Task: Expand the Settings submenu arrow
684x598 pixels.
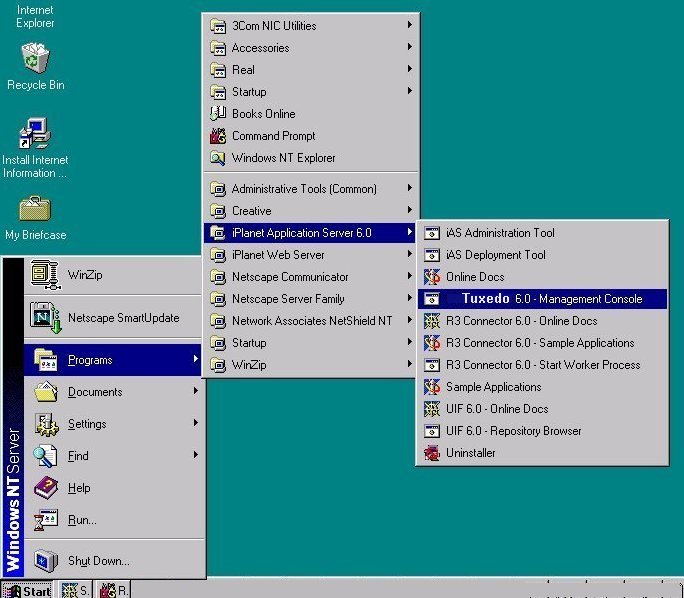Action: pyautogui.click(x=195, y=423)
